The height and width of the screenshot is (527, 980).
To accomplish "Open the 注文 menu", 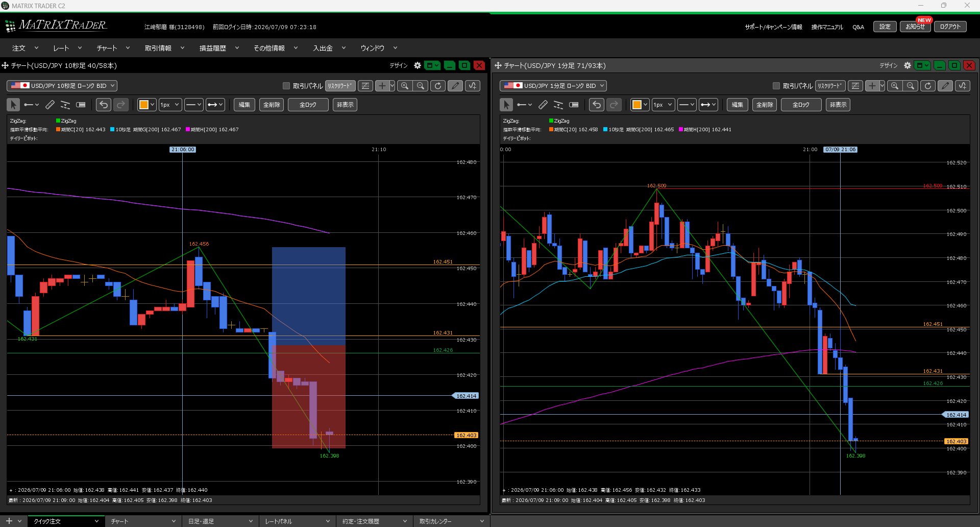I will (x=25, y=48).
